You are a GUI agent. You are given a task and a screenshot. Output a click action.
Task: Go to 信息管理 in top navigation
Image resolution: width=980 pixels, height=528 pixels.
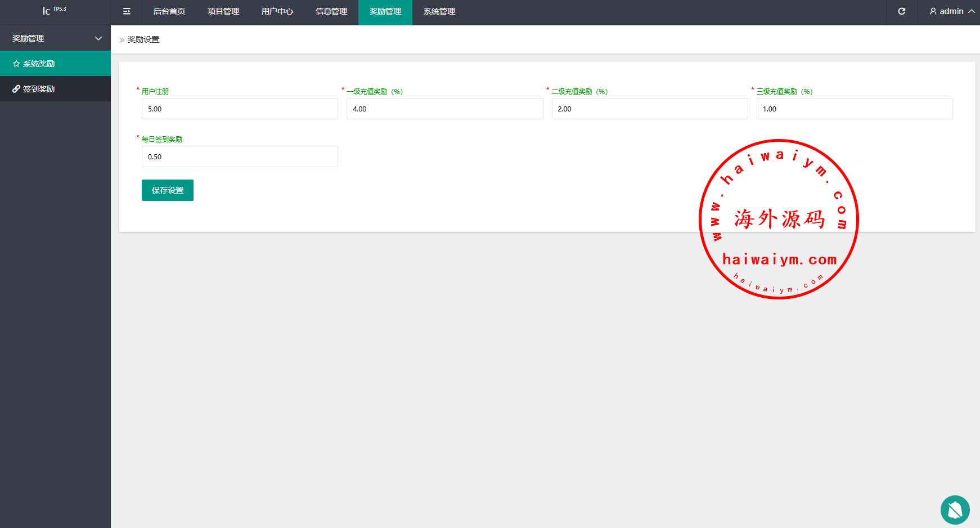click(331, 11)
